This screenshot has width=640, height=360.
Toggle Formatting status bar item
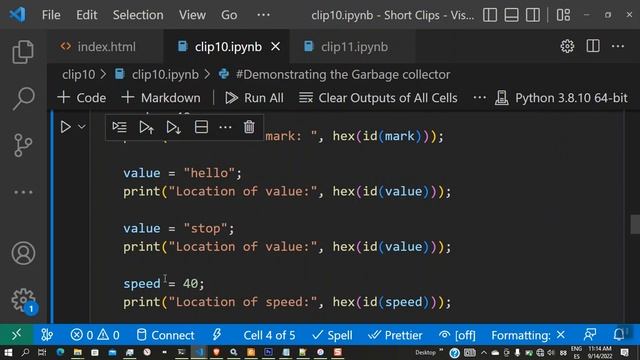click(x=528, y=335)
